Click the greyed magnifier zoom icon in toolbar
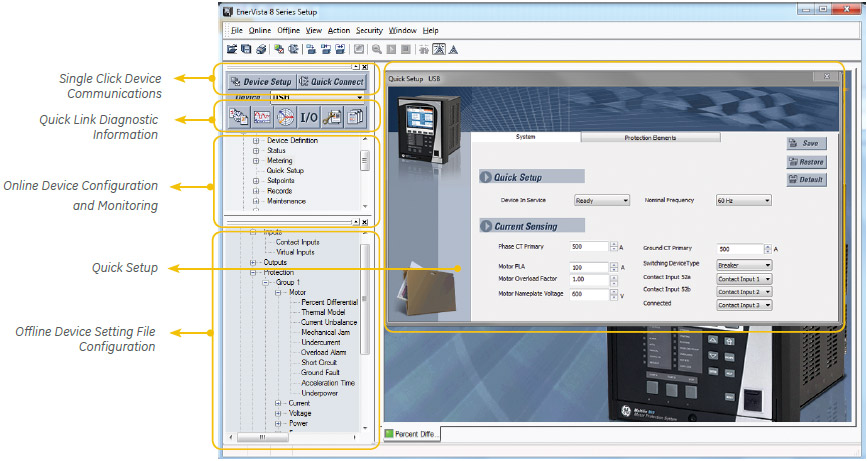This screenshot has width=867, height=461. pyautogui.click(x=377, y=49)
